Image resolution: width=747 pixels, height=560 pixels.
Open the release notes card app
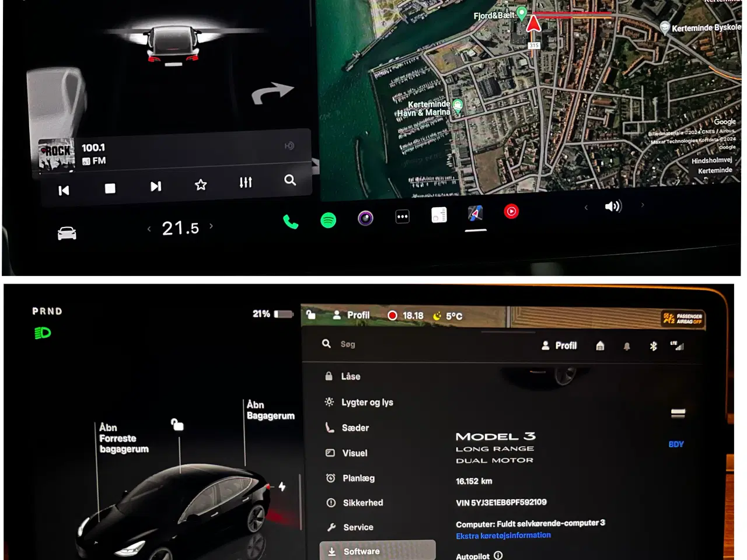[x=439, y=215]
